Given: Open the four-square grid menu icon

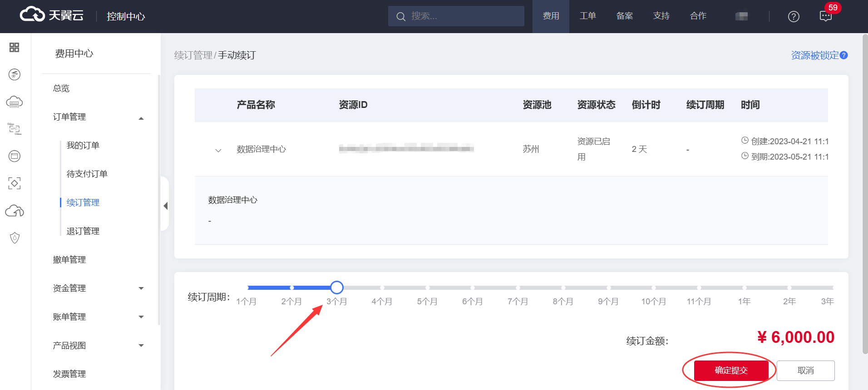Looking at the screenshot, I should coord(15,47).
